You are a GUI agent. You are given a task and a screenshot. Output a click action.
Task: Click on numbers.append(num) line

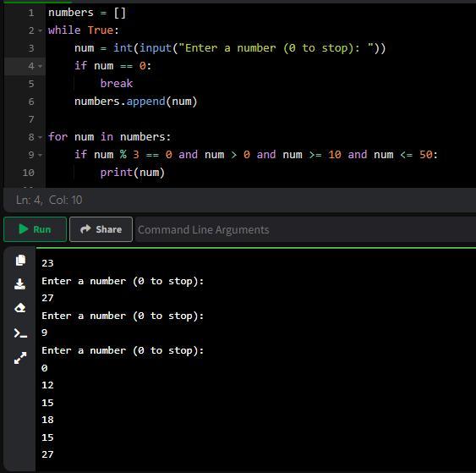coord(135,102)
